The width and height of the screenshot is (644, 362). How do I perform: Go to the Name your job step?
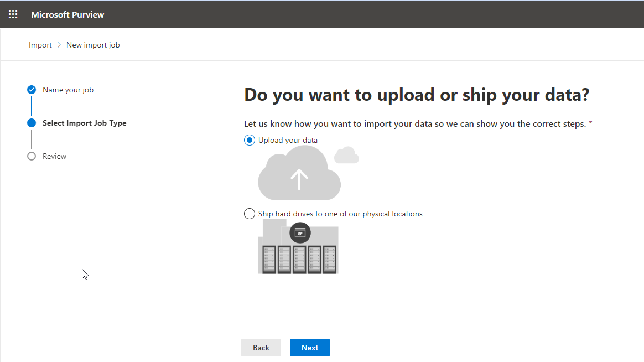pos(68,90)
